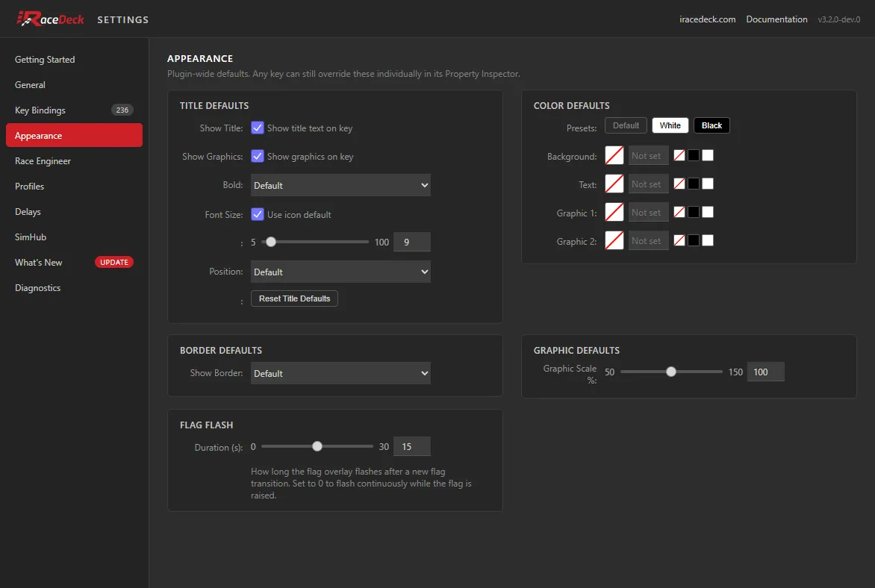Screen dimensions: 875x588
Task: Open the title Position dropdown
Action: [340, 272]
